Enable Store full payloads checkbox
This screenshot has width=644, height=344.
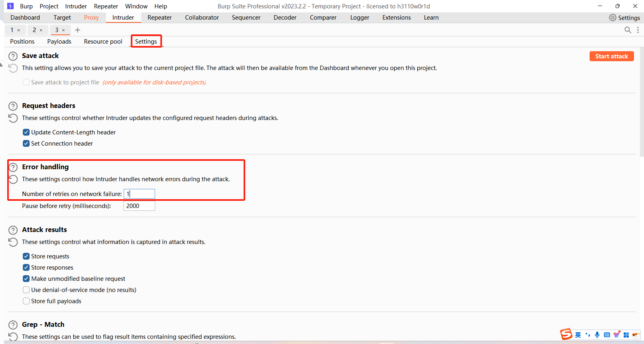26,301
